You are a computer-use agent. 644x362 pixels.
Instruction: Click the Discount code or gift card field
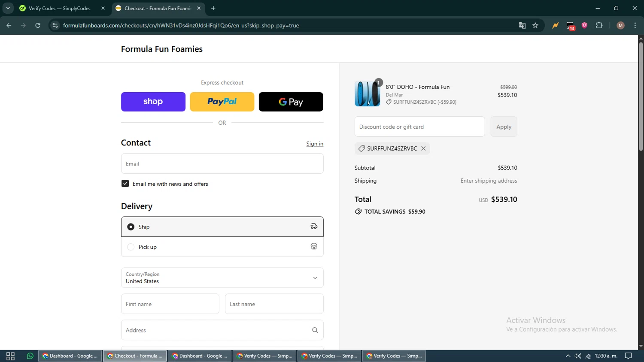click(419, 127)
